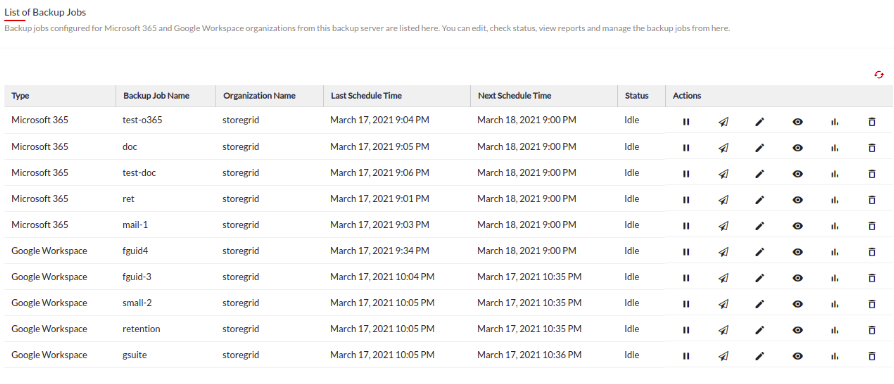Click the Backup Job Name column header
Viewport: 894px width, 384px height.
click(156, 96)
